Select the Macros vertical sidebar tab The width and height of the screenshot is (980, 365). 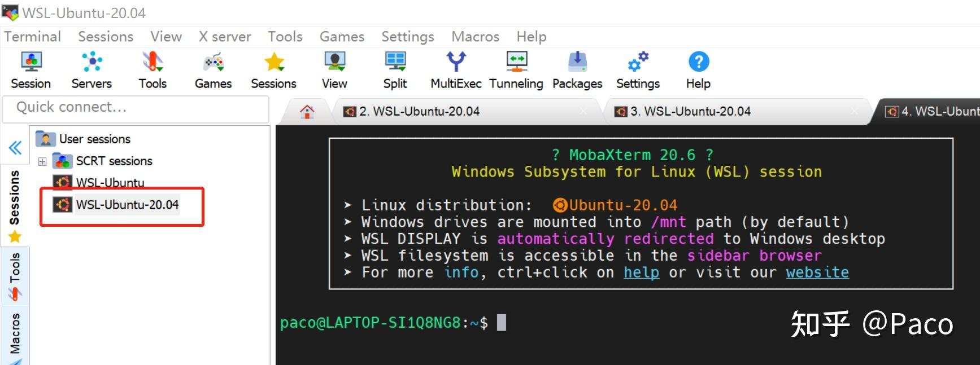coord(15,336)
